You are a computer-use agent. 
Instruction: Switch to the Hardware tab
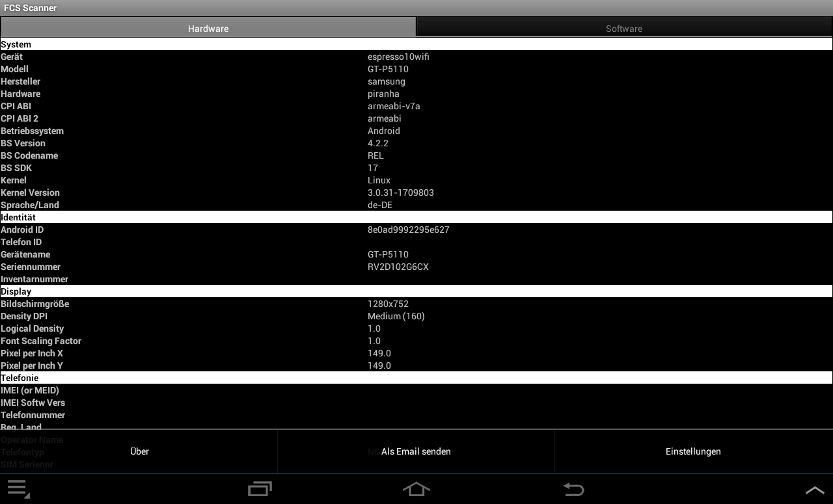[x=208, y=27]
